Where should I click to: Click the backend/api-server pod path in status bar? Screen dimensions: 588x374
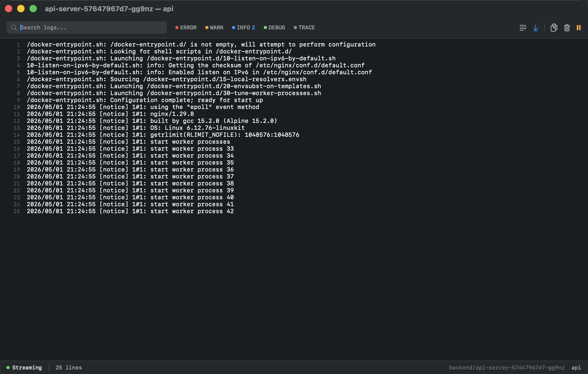pyautogui.click(x=507, y=368)
